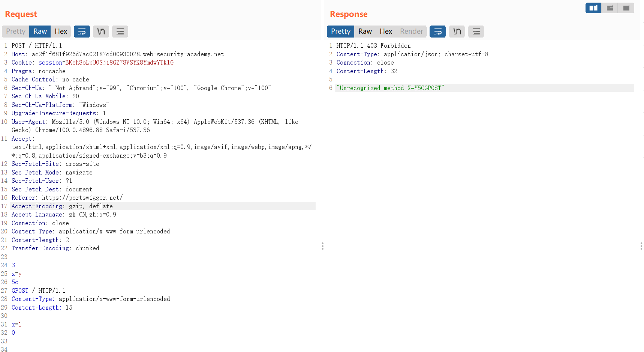Click the smuggled GPOST / HTTP/1.1 line
Screen dimensions: 644x352
coord(38,291)
